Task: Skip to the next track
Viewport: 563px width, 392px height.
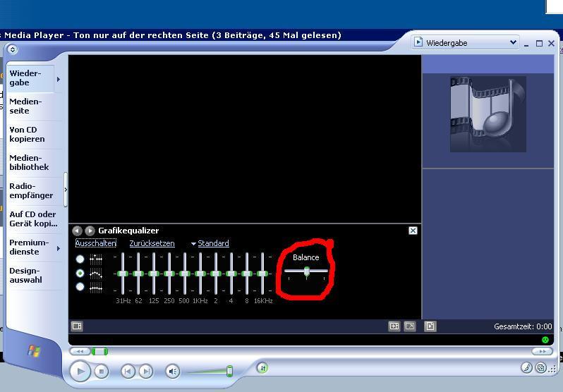Action: [146, 371]
